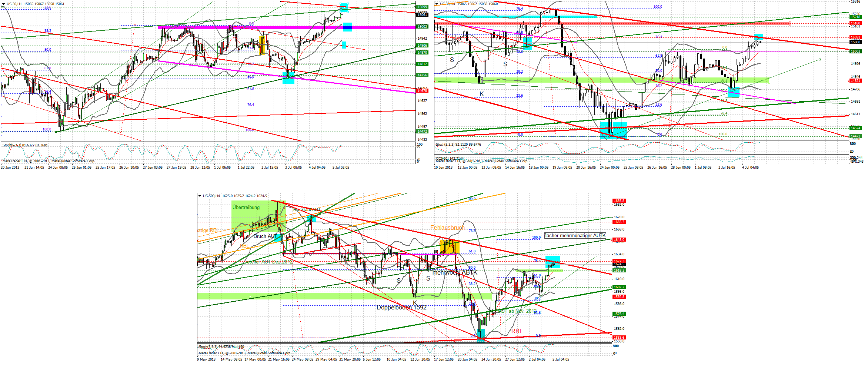Select the red 1648.0 price label
This screenshot has width=868, height=378.
tap(619, 240)
